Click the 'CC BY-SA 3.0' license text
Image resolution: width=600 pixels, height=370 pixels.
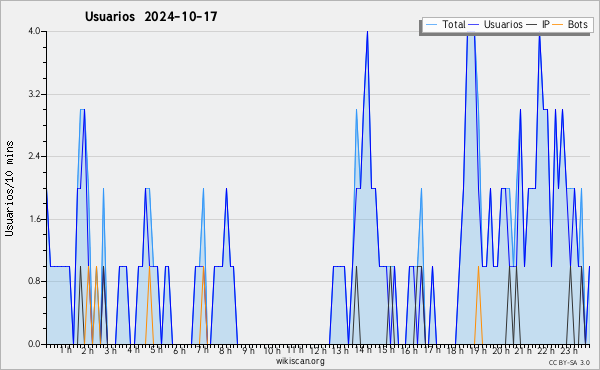(569, 363)
